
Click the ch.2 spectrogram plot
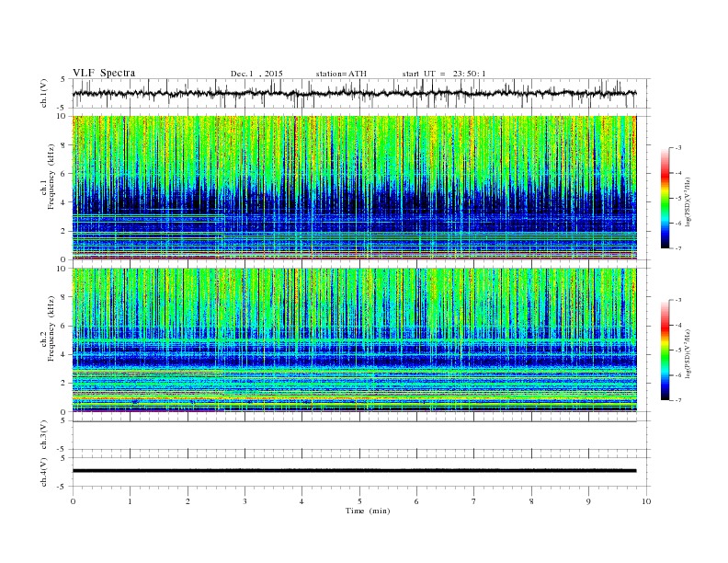(354, 340)
